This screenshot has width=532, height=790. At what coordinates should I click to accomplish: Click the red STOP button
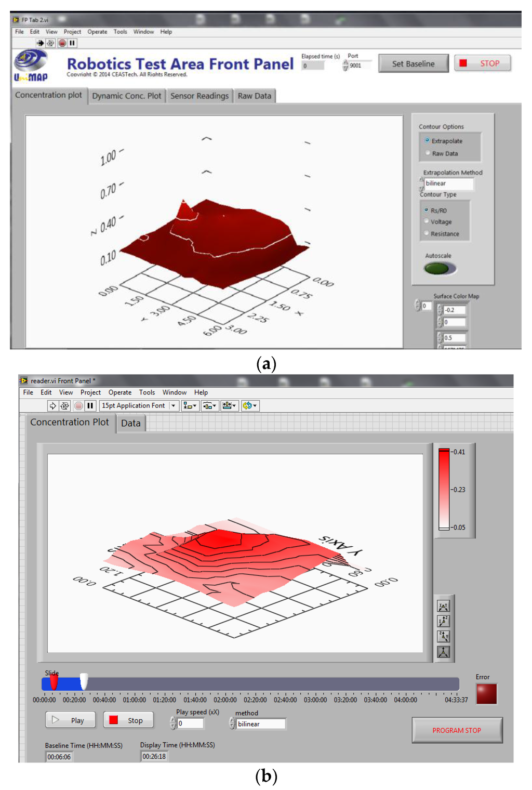(483, 63)
